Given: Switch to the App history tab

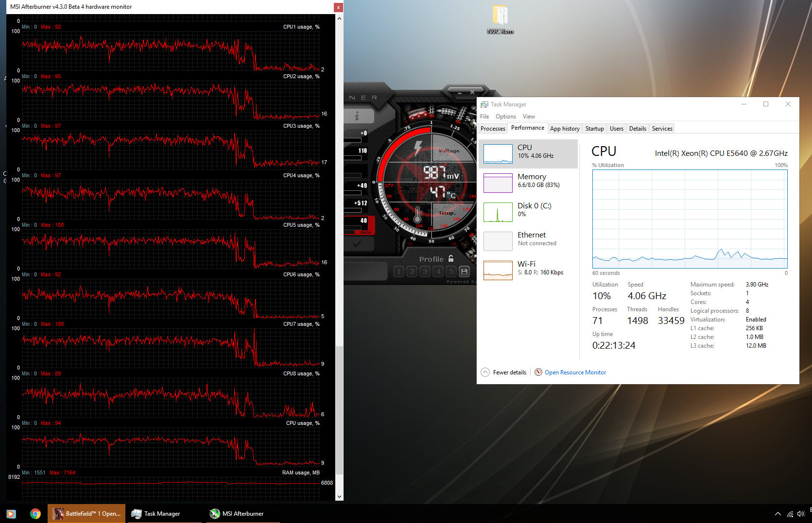Looking at the screenshot, I should 565,129.
